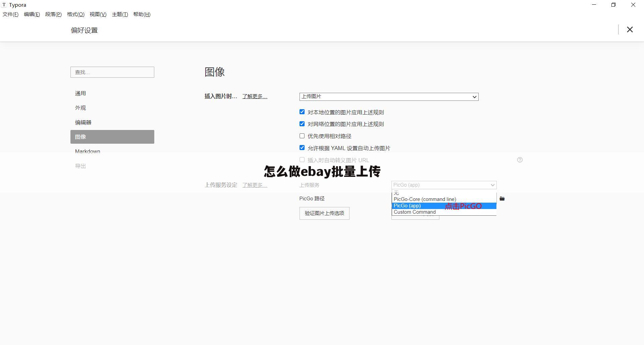
Task: Click the help question mark icon
Action: pyautogui.click(x=520, y=160)
